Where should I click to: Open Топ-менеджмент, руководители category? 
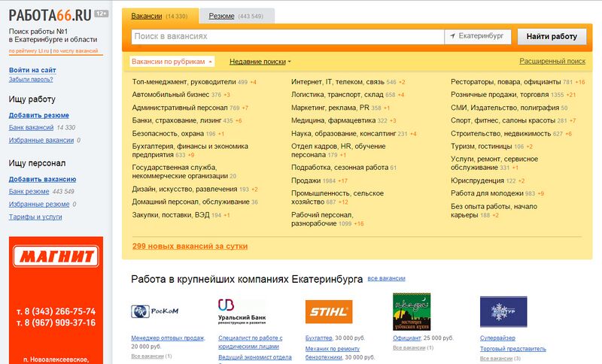[184, 82]
